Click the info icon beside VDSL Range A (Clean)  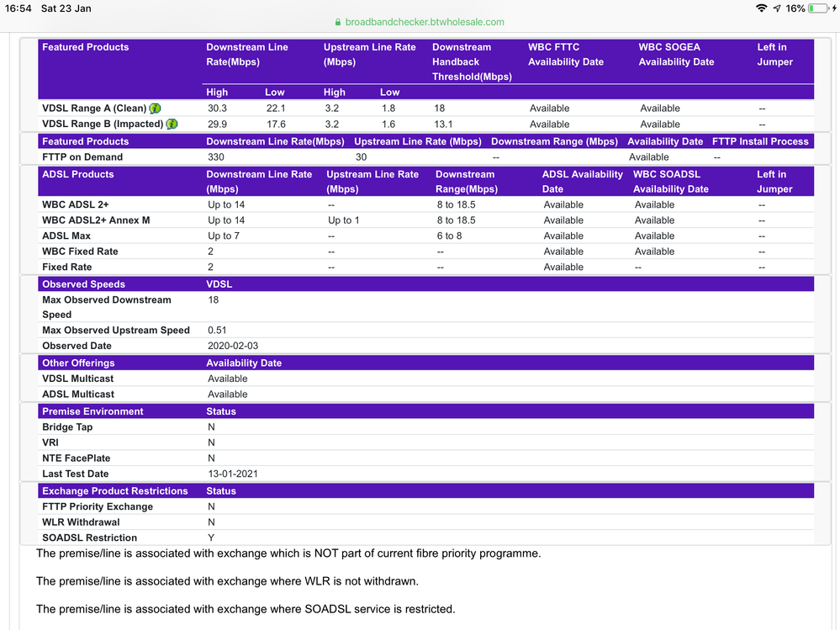point(155,109)
